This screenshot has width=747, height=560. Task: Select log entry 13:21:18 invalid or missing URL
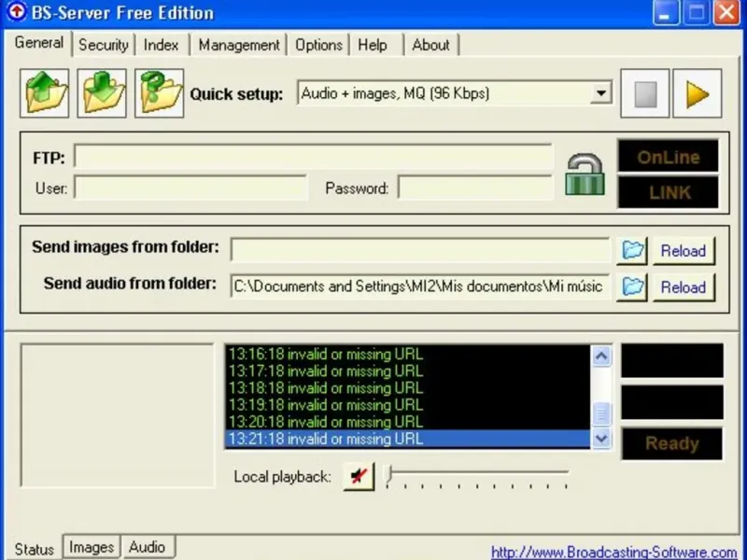(407, 439)
